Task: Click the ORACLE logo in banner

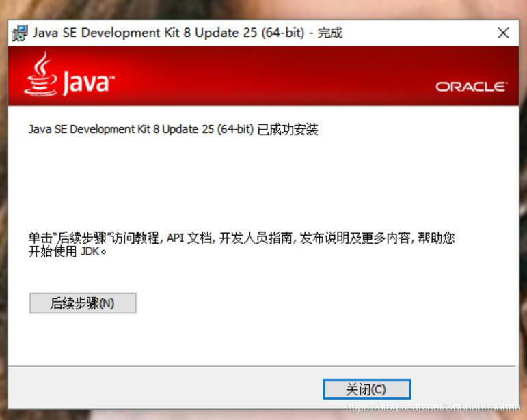Action: tap(471, 87)
